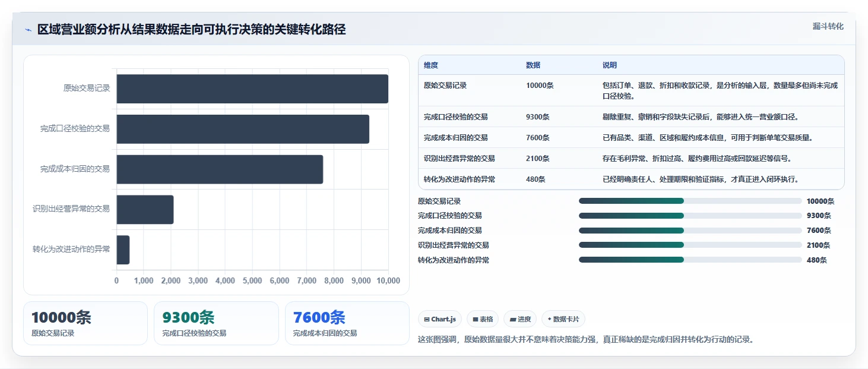Click 10000条 beside the top progress bar
This screenshot has width=868, height=369.
(821, 201)
